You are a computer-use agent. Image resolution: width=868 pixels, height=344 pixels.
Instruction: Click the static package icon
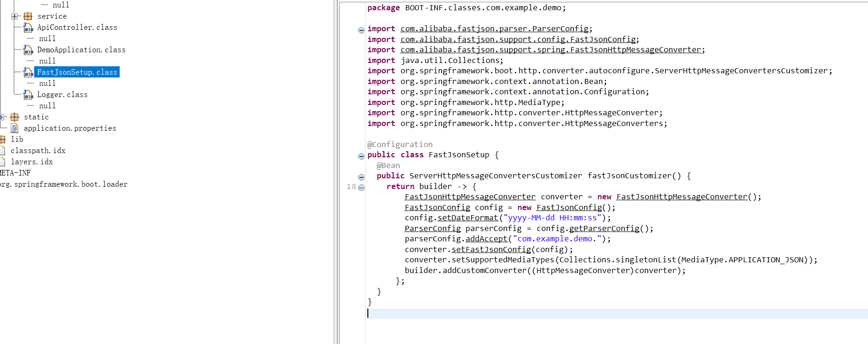click(14, 117)
